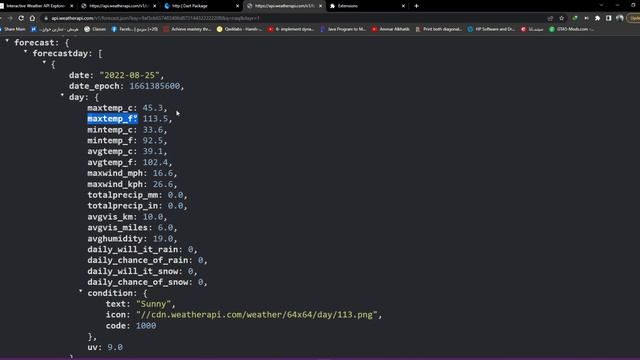This screenshot has width=640, height=360.
Task: Open the Facebook bookmark
Action: (135, 29)
